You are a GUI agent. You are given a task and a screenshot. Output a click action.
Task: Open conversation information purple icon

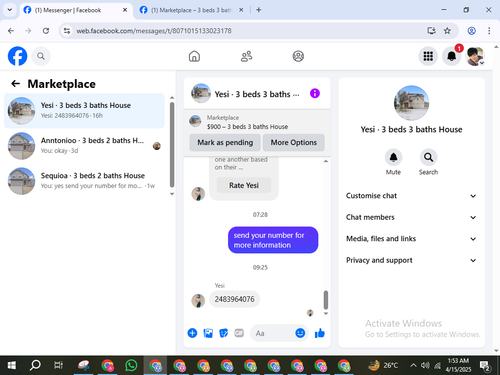[x=315, y=93]
